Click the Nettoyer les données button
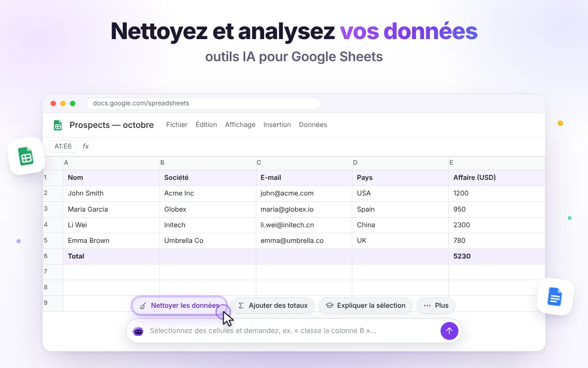588x368 pixels. 180,305
